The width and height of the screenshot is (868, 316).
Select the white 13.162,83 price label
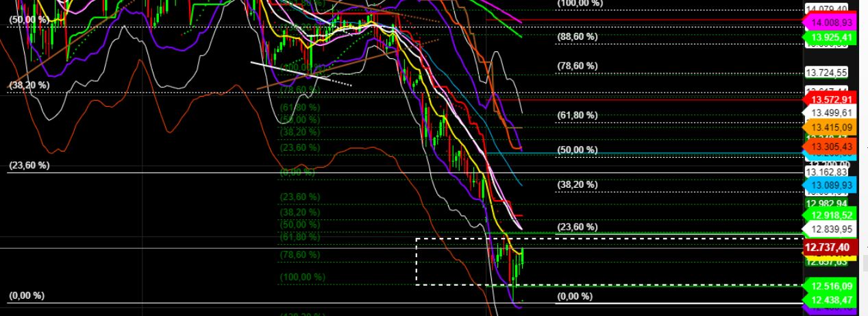pyautogui.click(x=828, y=171)
